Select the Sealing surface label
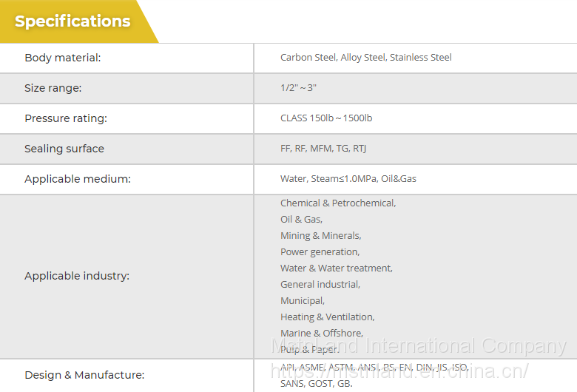The image size is (577, 392). pyautogui.click(x=64, y=149)
